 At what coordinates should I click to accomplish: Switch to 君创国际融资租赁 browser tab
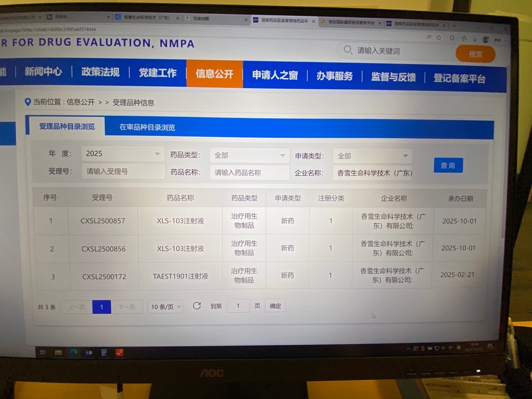pyautogui.click(x=351, y=23)
